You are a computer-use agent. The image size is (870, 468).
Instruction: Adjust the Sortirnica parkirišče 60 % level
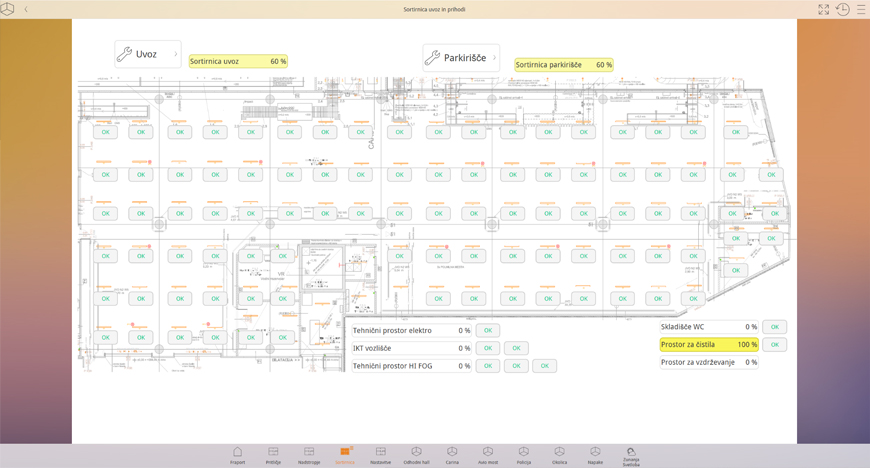(563, 65)
